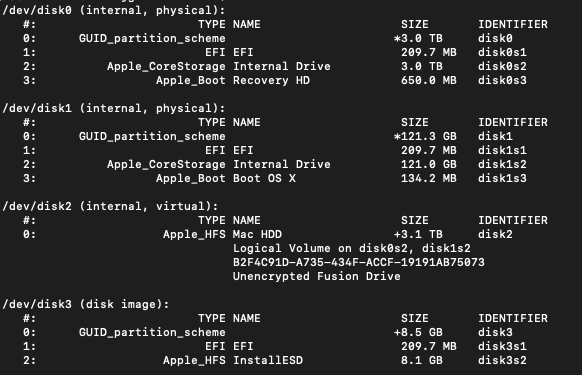The image size is (582, 375).
Task: Click identifier "disk1s2" in the IDENTIFIER column
Action: coord(502,164)
